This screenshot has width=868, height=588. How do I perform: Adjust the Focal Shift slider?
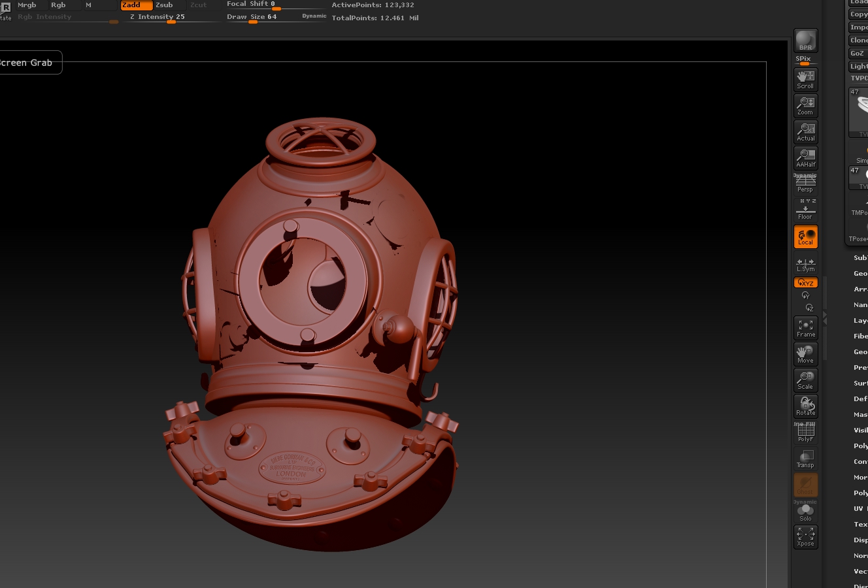pos(276,5)
